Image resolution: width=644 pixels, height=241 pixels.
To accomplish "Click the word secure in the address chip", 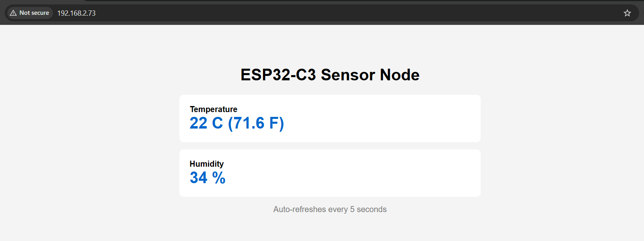I will coord(40,13).
